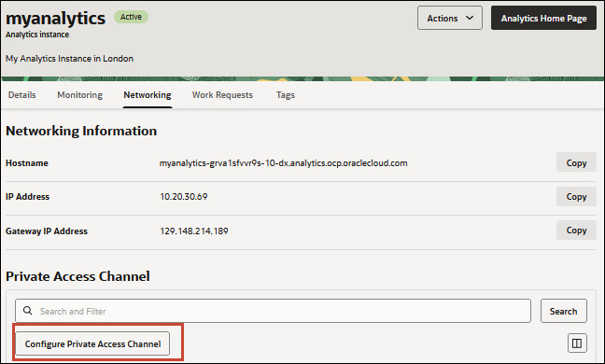Switch to the Monitoring tab
605x364 pixels.
(x=80, y=95)
